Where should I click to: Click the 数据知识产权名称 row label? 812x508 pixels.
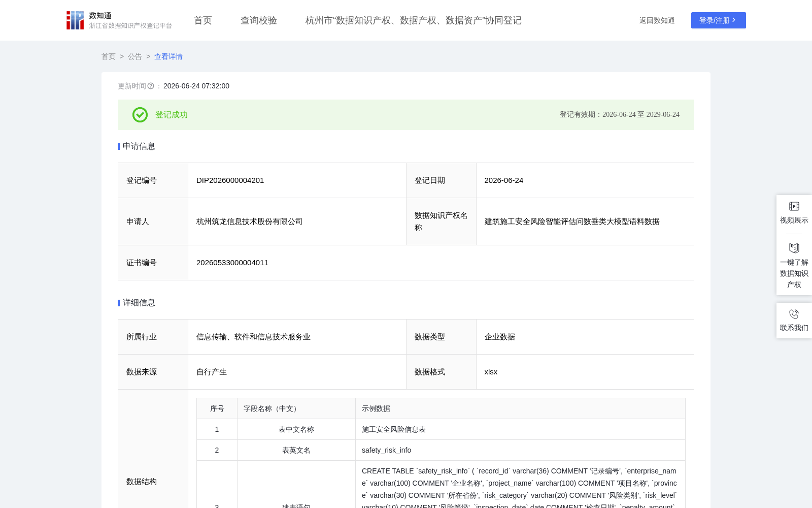point(441,221)
